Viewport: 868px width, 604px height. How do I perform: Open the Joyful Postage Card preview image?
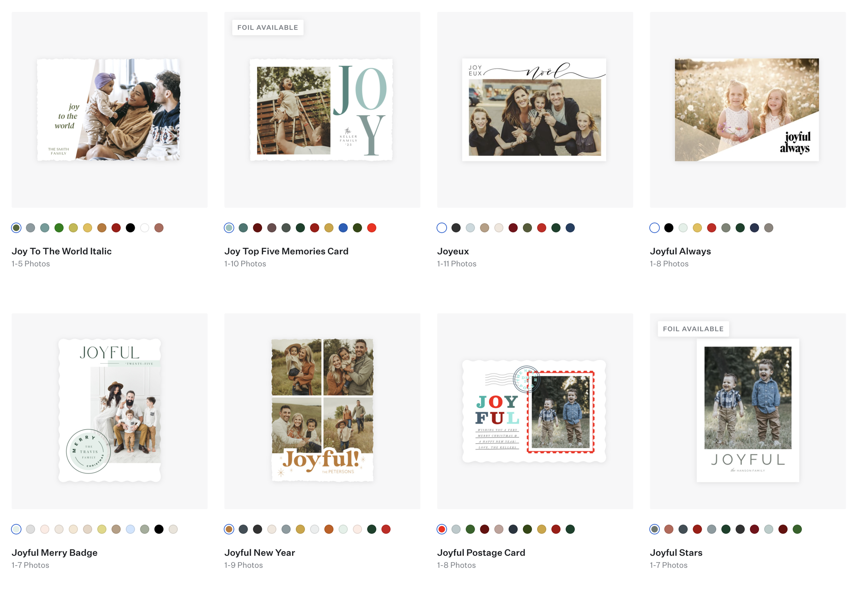coord(534,411)
